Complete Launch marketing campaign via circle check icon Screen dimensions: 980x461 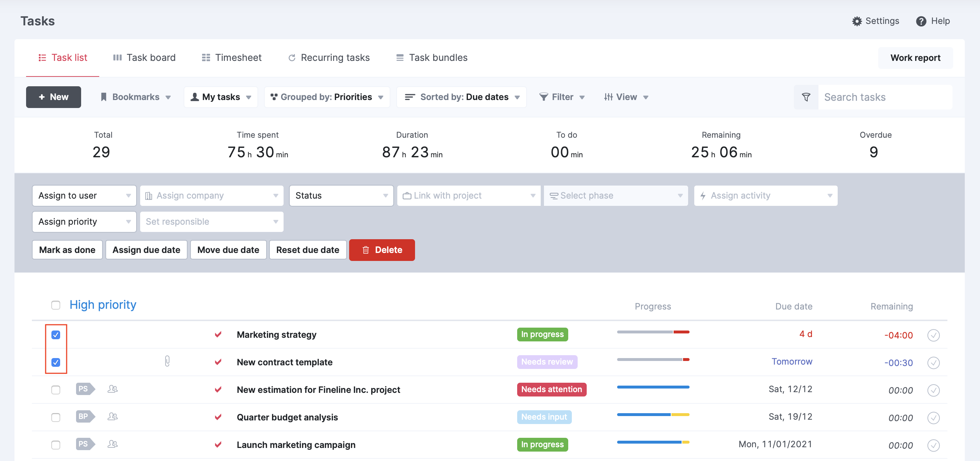click(933, 445)
